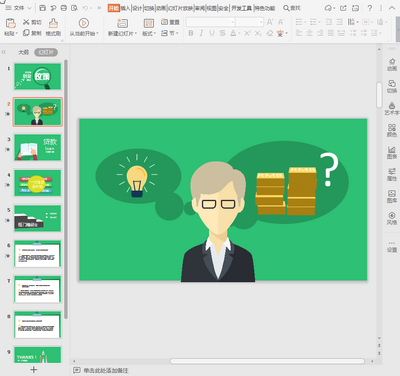Toggle Strikethrough formatting
Image resolution: width=400 pixels, height=376 pixels.
coord(222,33)
